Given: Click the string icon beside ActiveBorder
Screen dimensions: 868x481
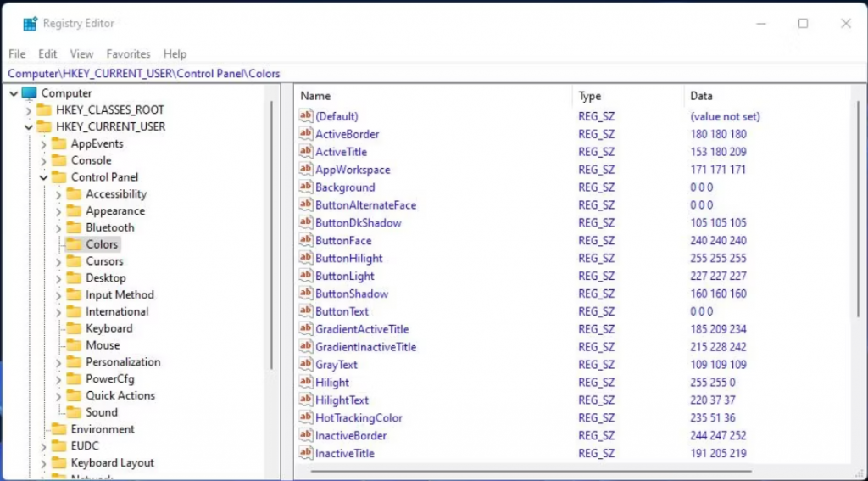Looking at the screenshot, I should 305,133.
